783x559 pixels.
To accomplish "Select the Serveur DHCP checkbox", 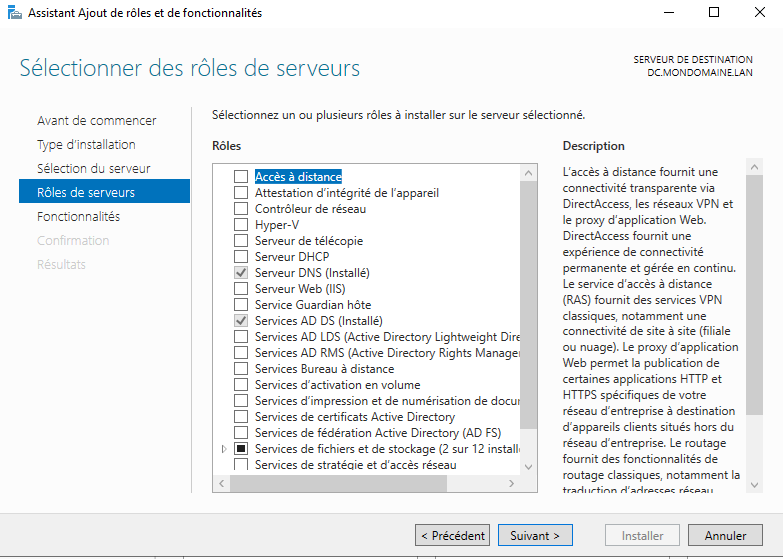I will [x=241, y=256].
